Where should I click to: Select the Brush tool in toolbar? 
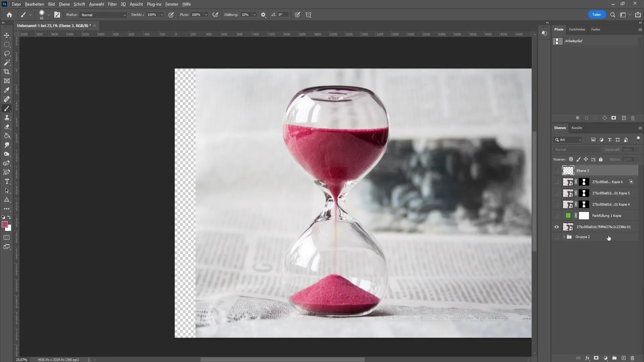click(x=7, y=108)
